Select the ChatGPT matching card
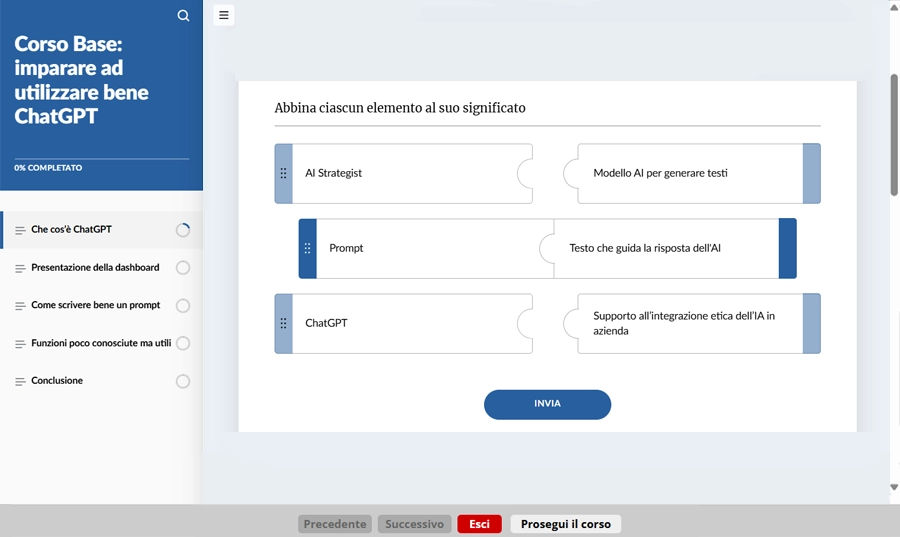The image size is (900, 537). (404, 324)
